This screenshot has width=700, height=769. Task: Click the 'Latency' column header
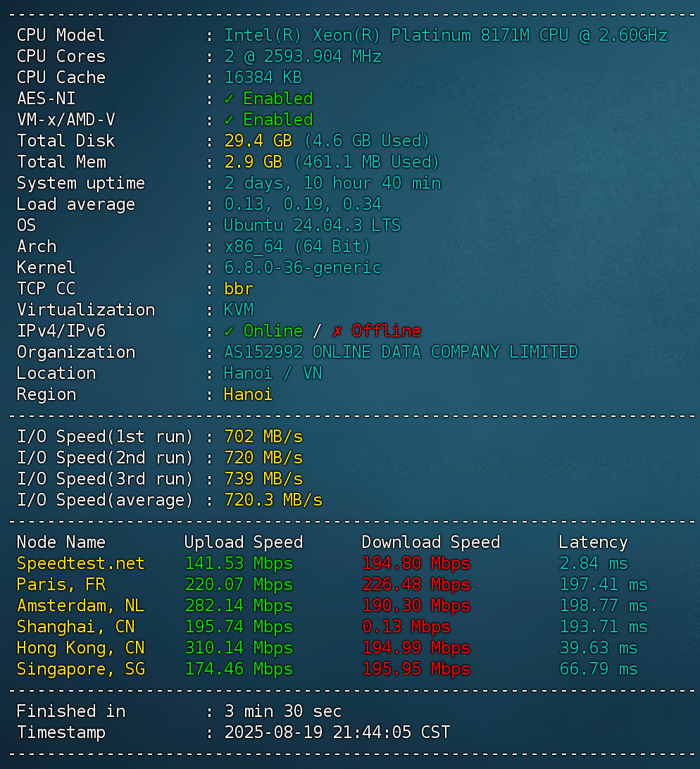tap(593, 542)
